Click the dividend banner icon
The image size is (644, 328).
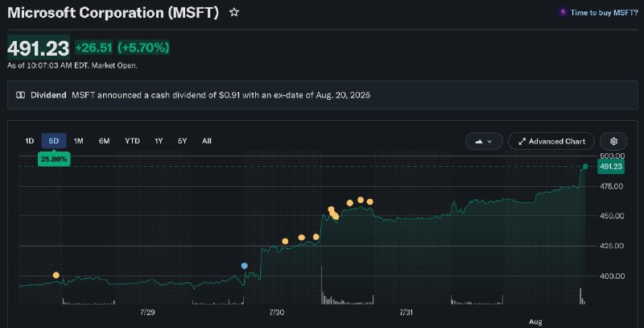pyautogui.click(x=20, y=95)
